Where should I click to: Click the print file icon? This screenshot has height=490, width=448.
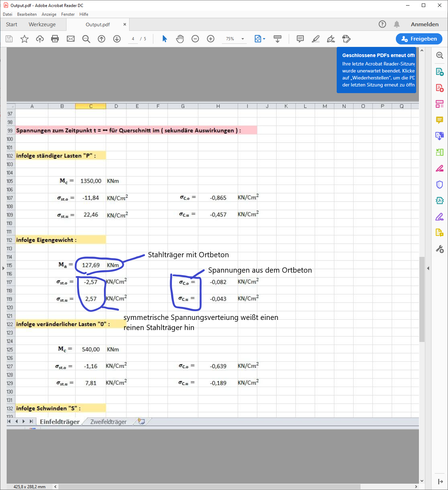click(55, 39)
